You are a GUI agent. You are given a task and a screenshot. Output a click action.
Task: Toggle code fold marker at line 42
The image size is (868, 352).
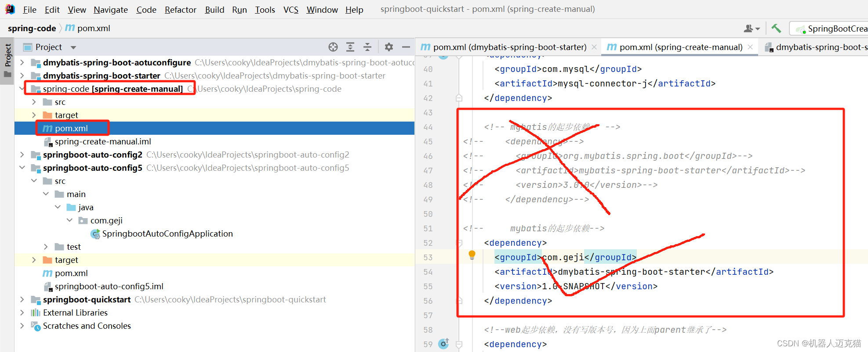[459, 98]
